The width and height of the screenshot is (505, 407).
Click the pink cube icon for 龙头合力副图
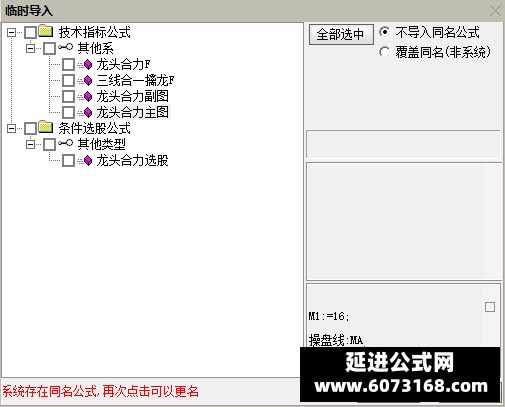pyautogui.click(x=88, y=96)
